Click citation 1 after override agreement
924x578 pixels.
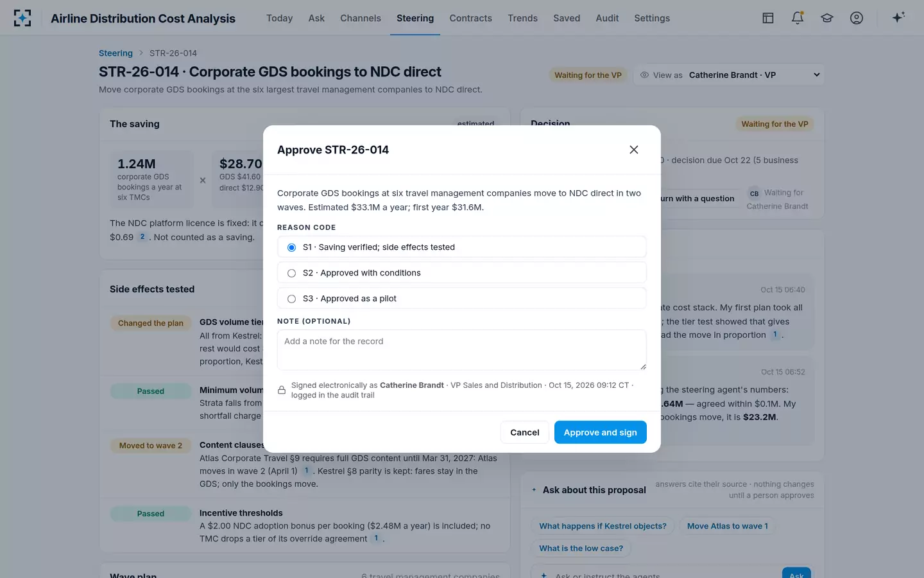tap(376, 538)
